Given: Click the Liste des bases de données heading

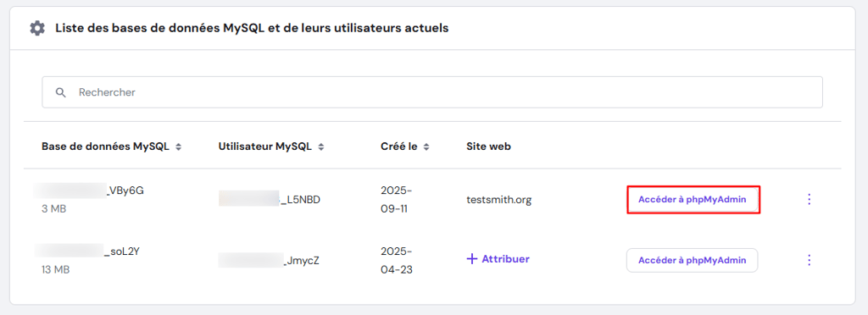Looking at the screenshot, I should (252, 28).
